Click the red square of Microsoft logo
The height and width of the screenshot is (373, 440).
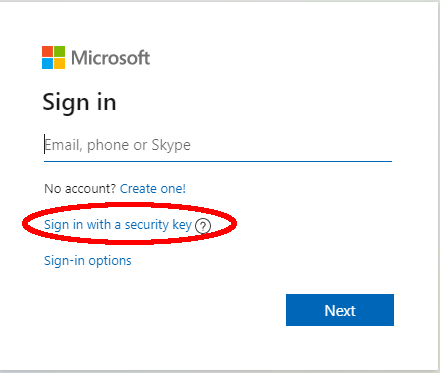coord(47,51)
